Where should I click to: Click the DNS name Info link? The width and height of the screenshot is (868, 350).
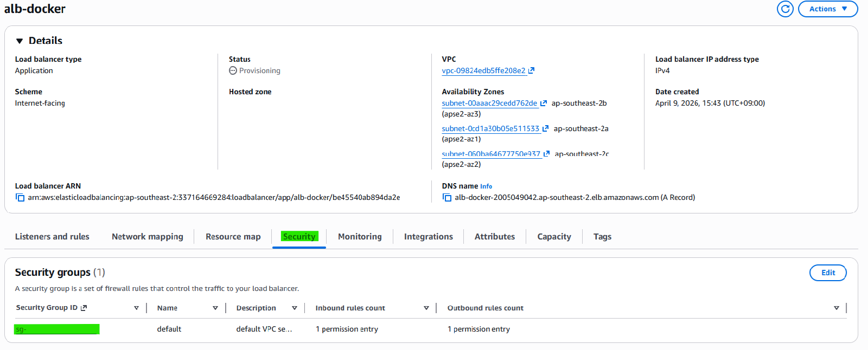486,186
